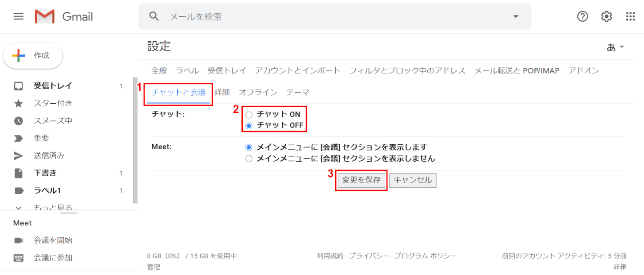
Task: Open the テーマ settings tab
Action: coord(298,93)
